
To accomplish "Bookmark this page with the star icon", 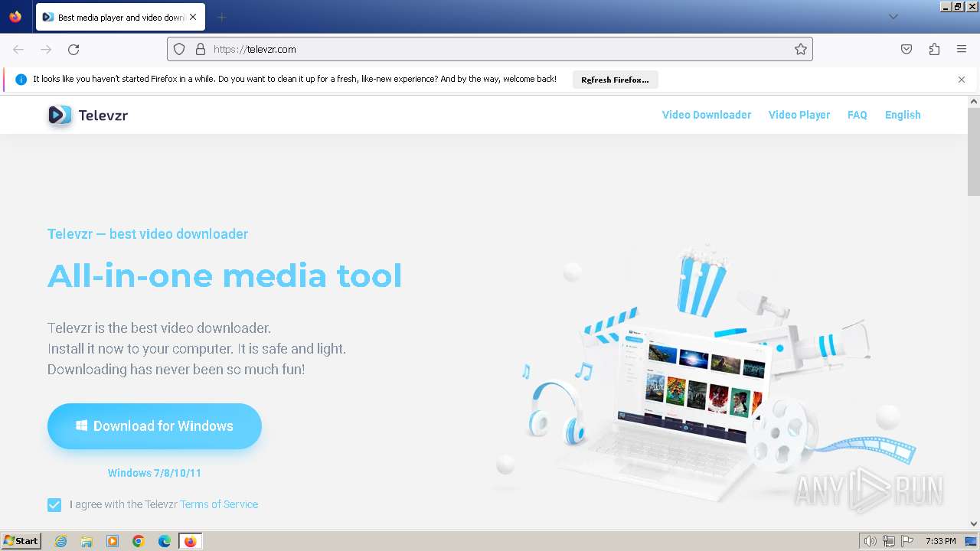I will coord(801,49).
